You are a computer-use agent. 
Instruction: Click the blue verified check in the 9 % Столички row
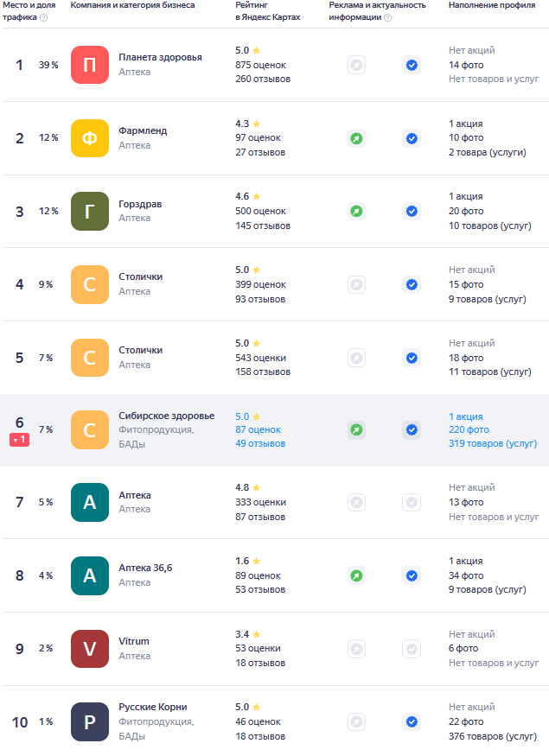[x=412, y=284]
